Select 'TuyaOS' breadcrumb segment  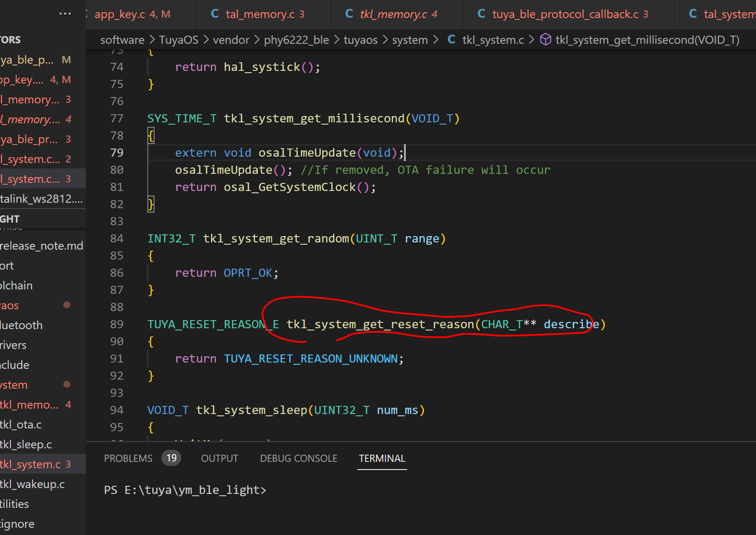click(178, 40)
